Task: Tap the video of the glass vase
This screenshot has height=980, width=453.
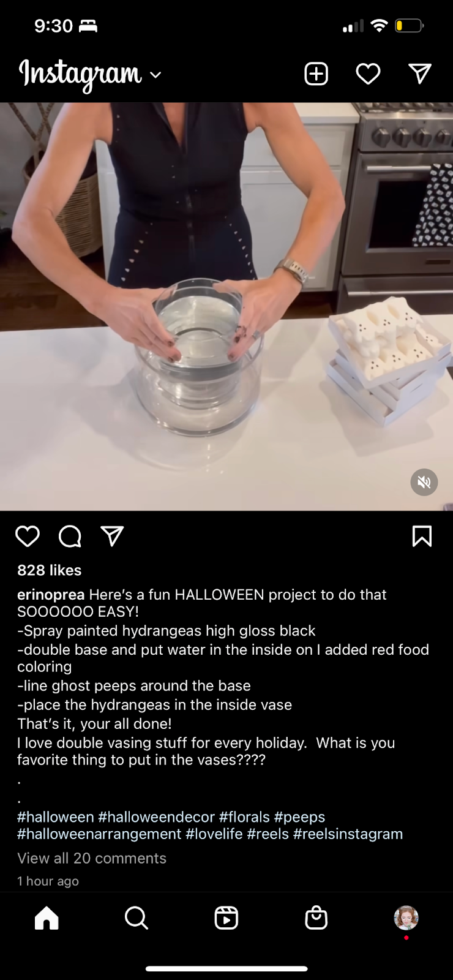Action: click(226, 306)
